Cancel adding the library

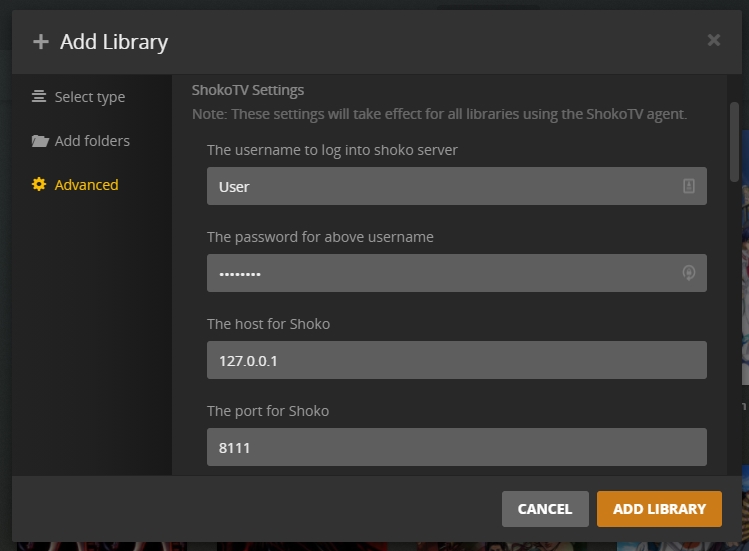(545, 509)
